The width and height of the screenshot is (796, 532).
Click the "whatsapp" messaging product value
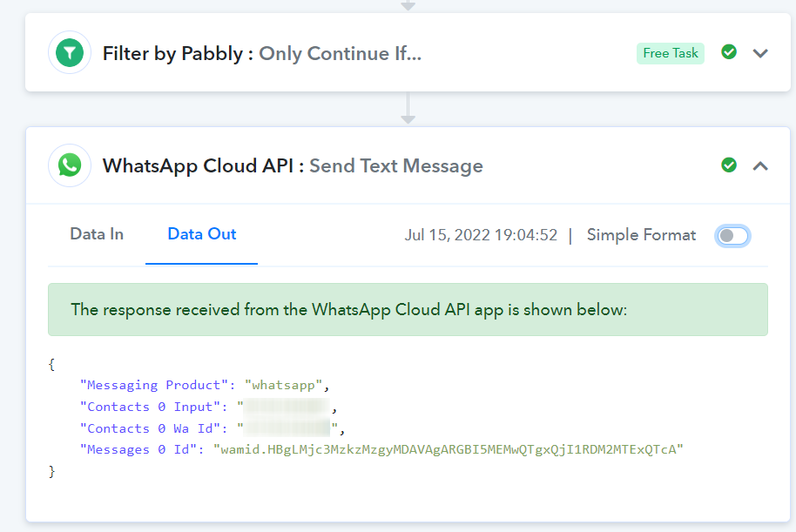[283, 386]
